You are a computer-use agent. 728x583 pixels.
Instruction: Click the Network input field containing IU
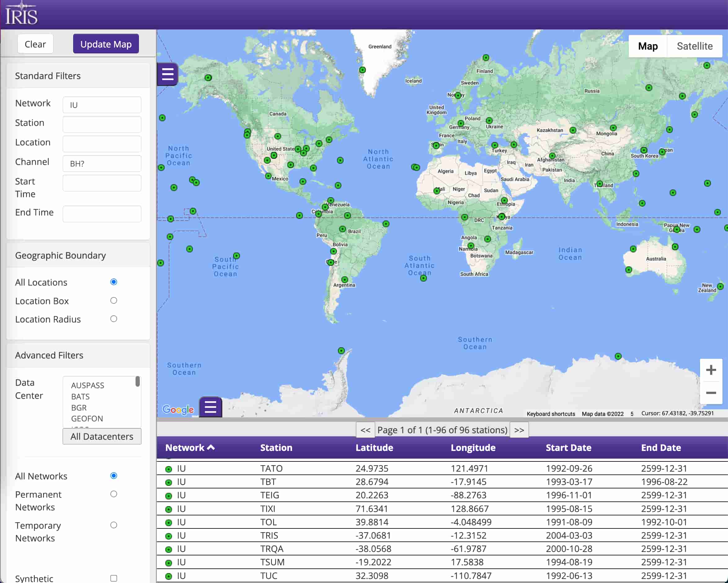(102, 105)
